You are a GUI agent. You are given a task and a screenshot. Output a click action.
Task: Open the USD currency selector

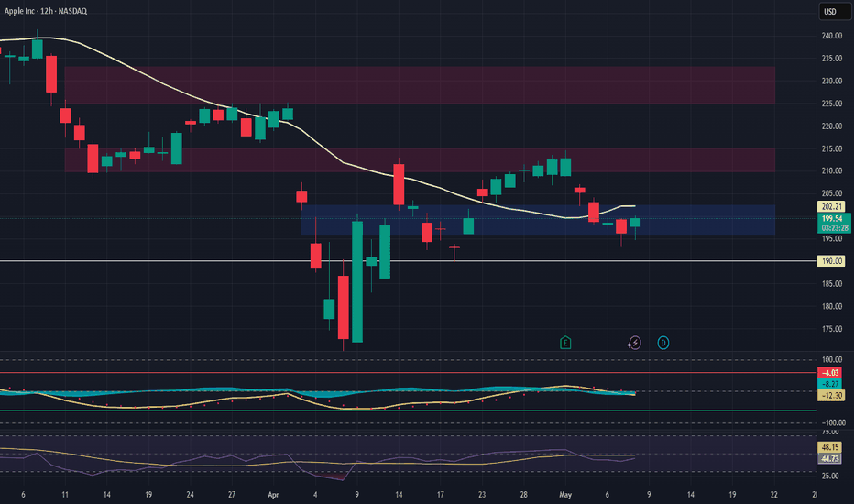(833, 11)
